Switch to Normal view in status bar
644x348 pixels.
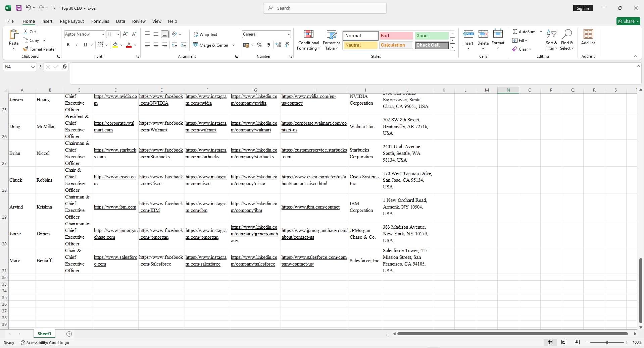[x=550, y=342]
